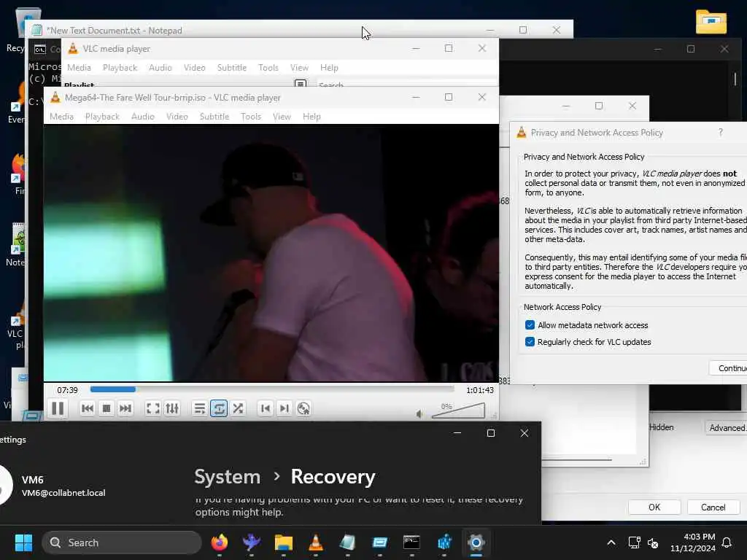The image size is (747, 560).
Task: Open Help menu in the background VLC window
Action: click(x=329, y=68)
